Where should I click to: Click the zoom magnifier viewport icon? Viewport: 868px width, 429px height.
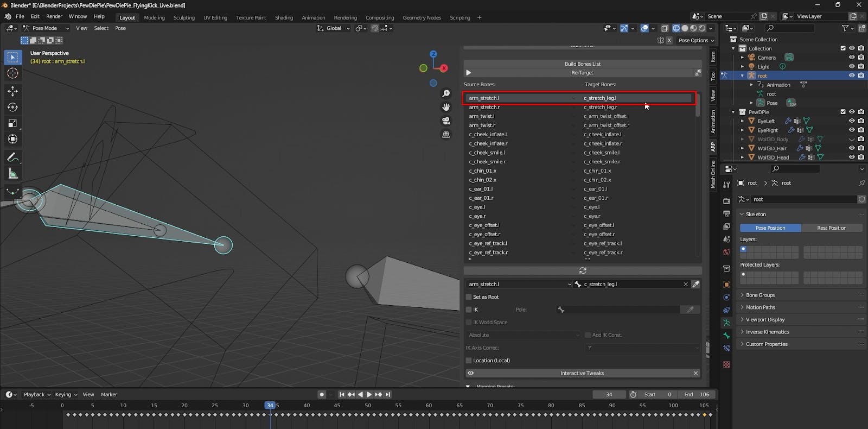point(446,94)
